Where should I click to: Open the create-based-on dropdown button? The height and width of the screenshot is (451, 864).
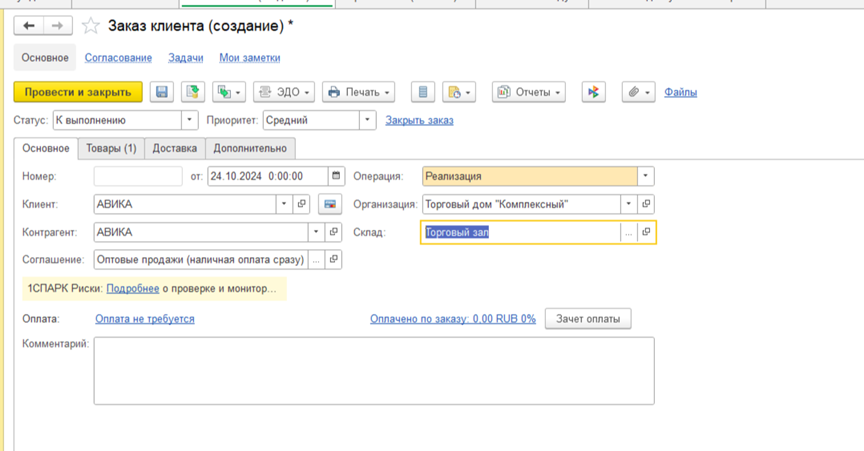229,92
